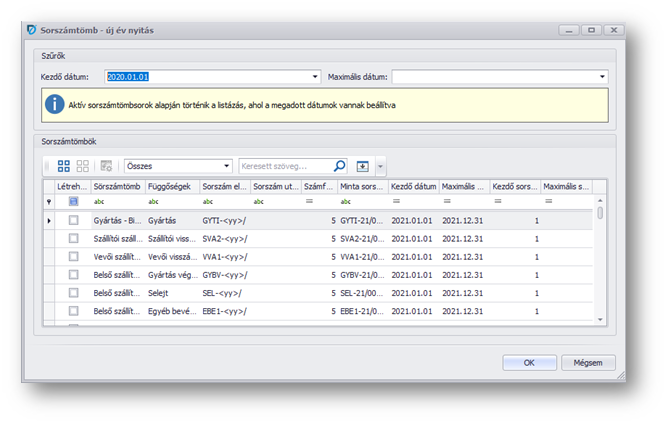Click the blue info icon in notice
668x425 pixels.
click(x=55, y=104)
